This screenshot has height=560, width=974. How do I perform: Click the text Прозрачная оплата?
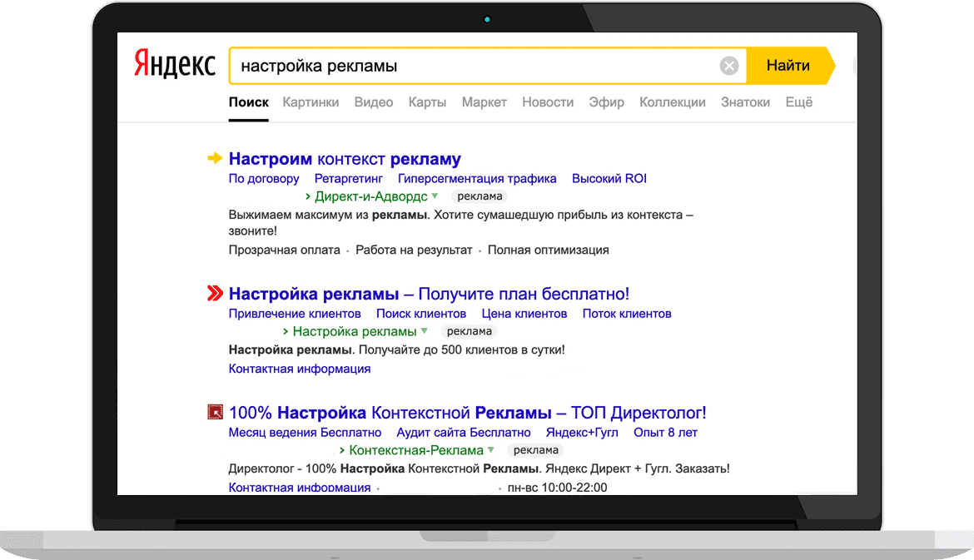pos(285,250)
